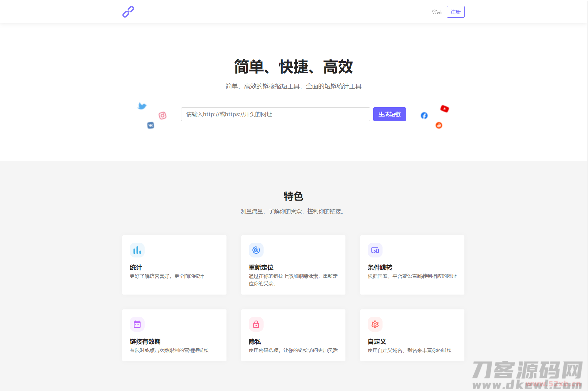The width and height of the screenshot is (588, 391).
Task: Click the 隐私 lock icon
Action: (256, 324)
